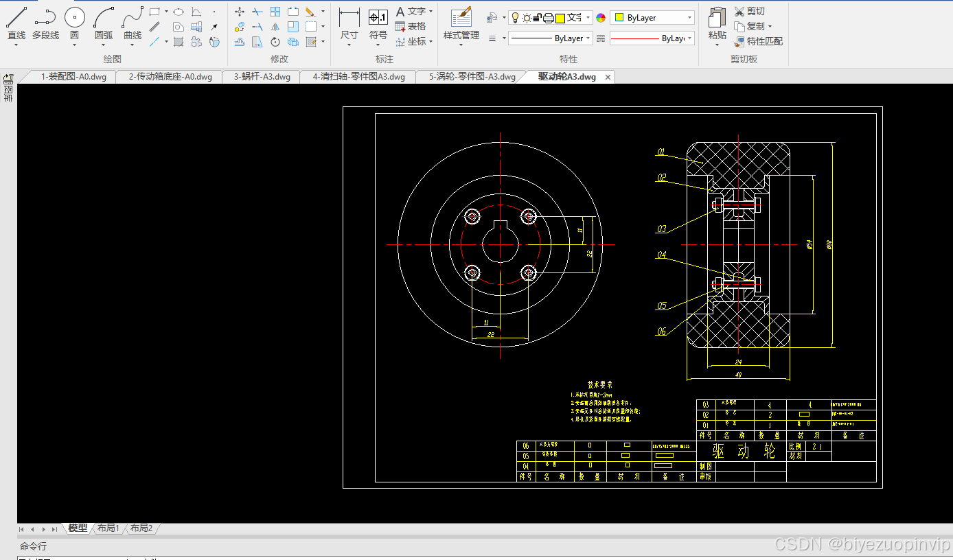The image size is (953, 560).
Task: Click the layer properties manager icon
Action: 492,17
